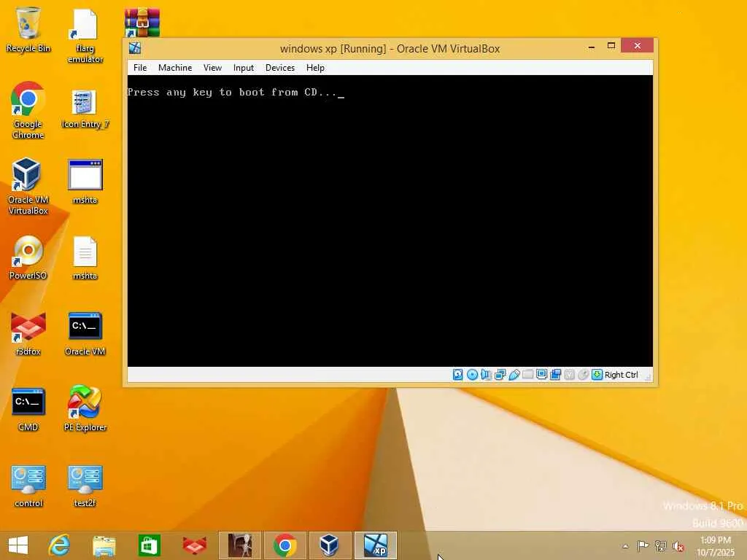Click the audio indicator in VirtualBox status bar

(x=486, y=375)
